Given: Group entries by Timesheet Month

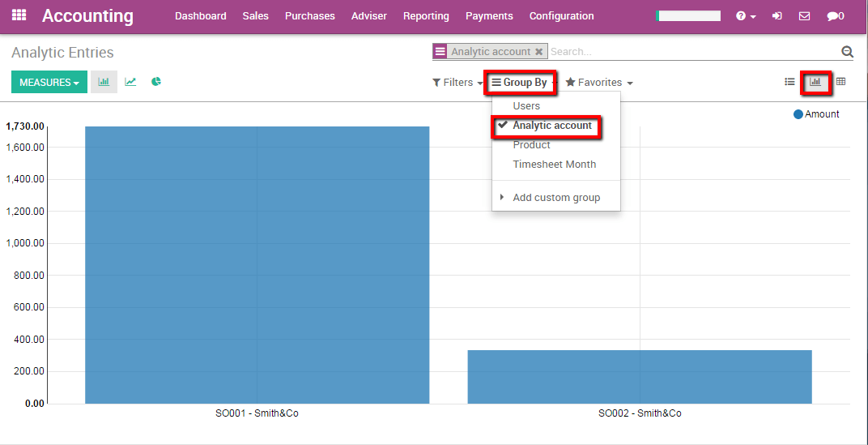Looking at the screenshot, I should tap(554, 165).
